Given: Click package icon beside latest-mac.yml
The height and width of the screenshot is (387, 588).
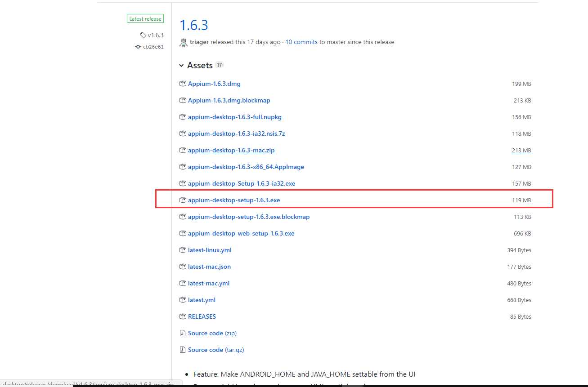Looking at the screenshot, I should [x=183, y=284].
